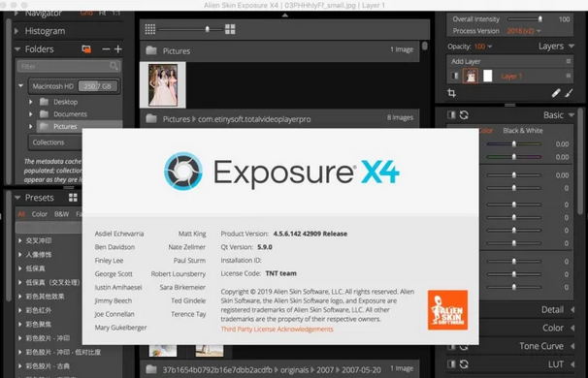The height and width of the screenshot is (378, 588).
Task: Open Process Version dropdown
Action: (524, 31)
